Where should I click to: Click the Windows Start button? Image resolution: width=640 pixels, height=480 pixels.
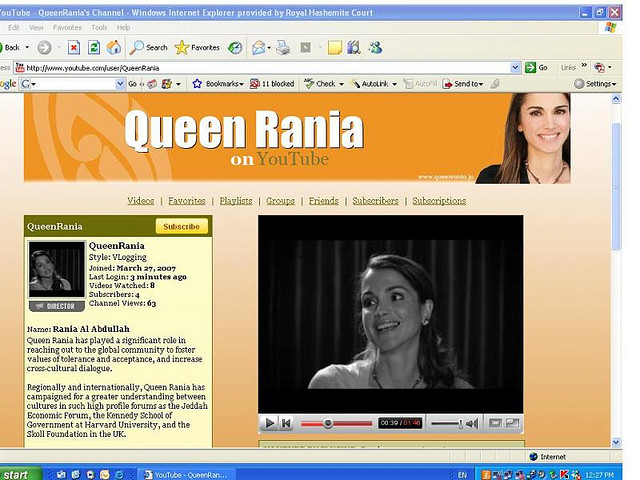(x=20, y=473)
